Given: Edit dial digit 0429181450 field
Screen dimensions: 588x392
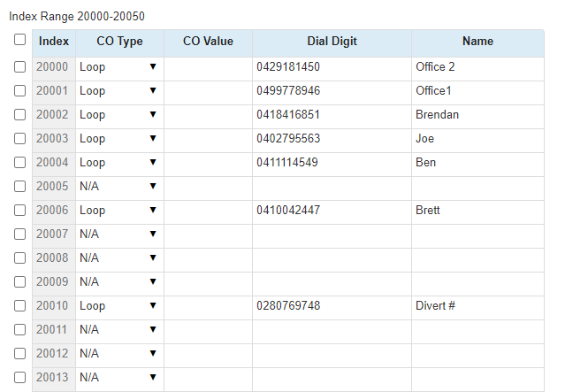Looking at the screenshot, I should tap(331, 66).
